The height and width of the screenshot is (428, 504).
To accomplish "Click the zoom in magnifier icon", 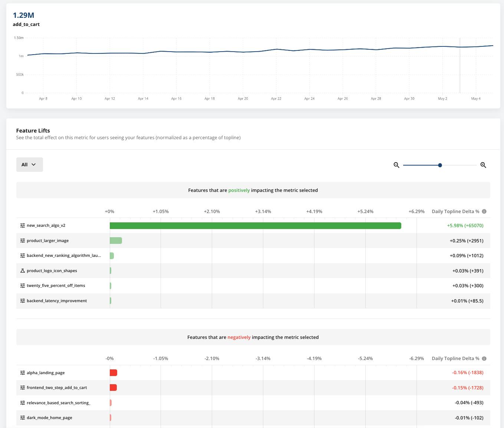I will [483, 165].
